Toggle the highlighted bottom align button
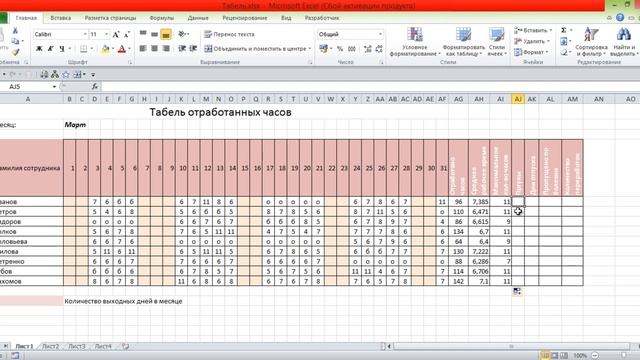 [166, 35]
